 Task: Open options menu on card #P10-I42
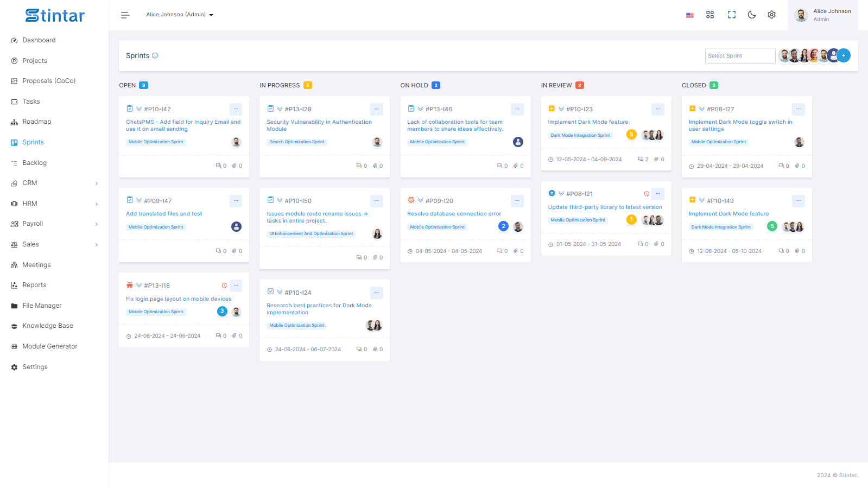236,109
